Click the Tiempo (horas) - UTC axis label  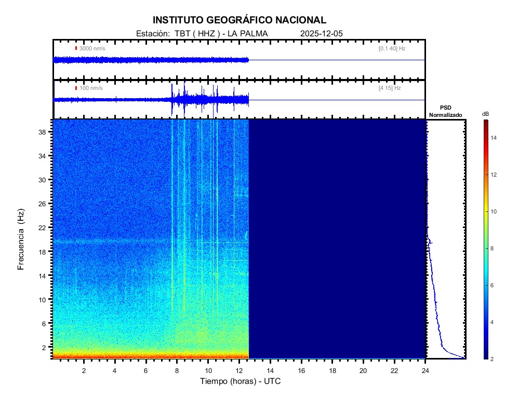pyautogui.click(x=241, y=381)
